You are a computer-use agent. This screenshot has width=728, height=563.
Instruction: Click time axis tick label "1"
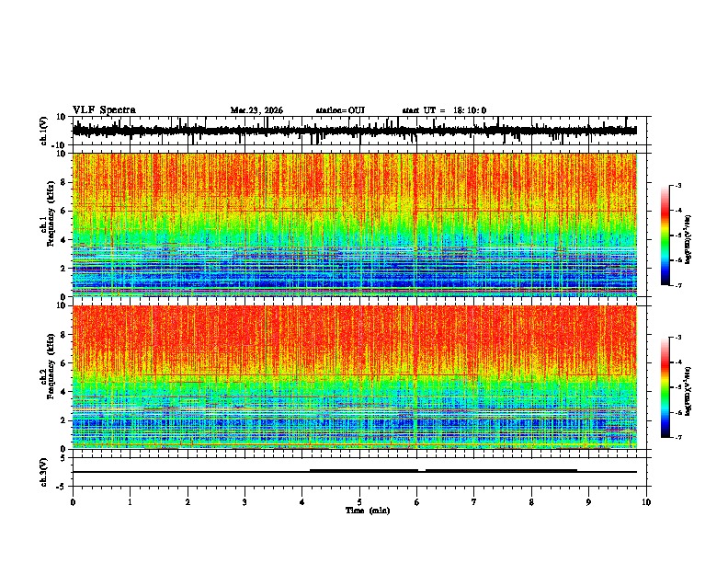130,502
